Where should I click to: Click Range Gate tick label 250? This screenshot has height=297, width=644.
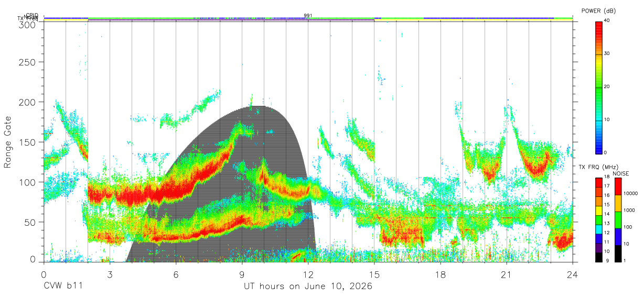point(27,62)
